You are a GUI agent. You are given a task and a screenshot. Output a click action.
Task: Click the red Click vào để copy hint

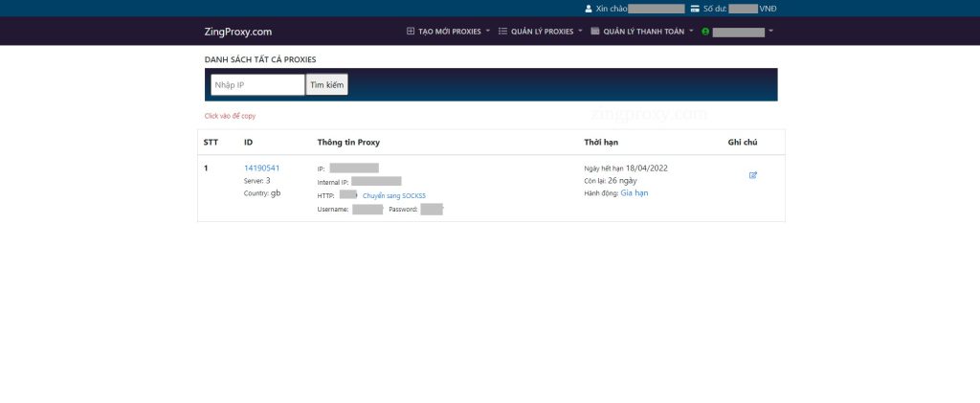point(230,116)
